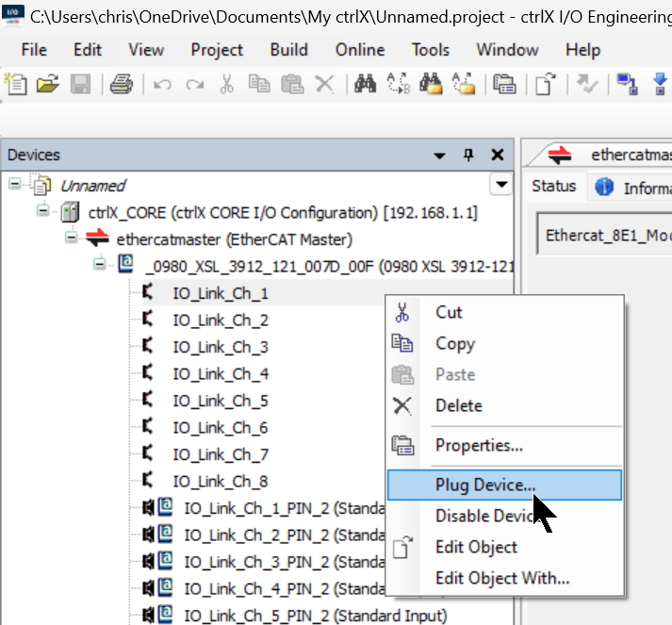The image size is (672, 625).
Task: Collapse the ethercatmaster tree node
Action: click(71, 238)
